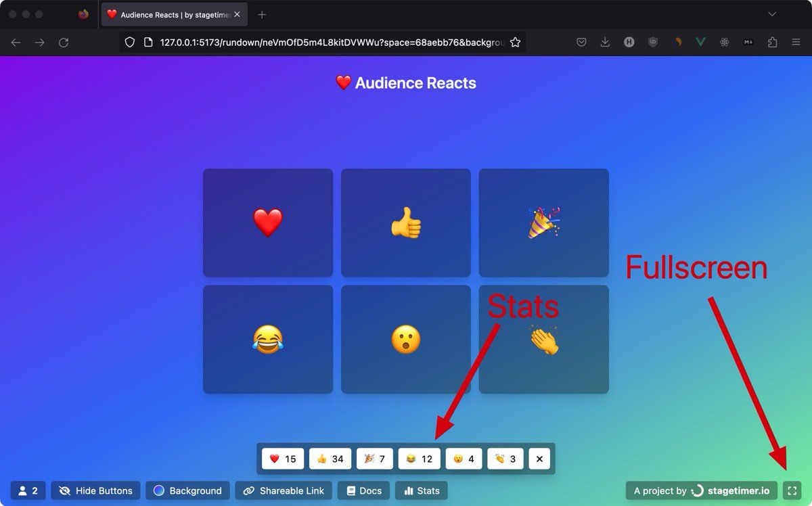Send a red heart reaction

pos(268,223)
